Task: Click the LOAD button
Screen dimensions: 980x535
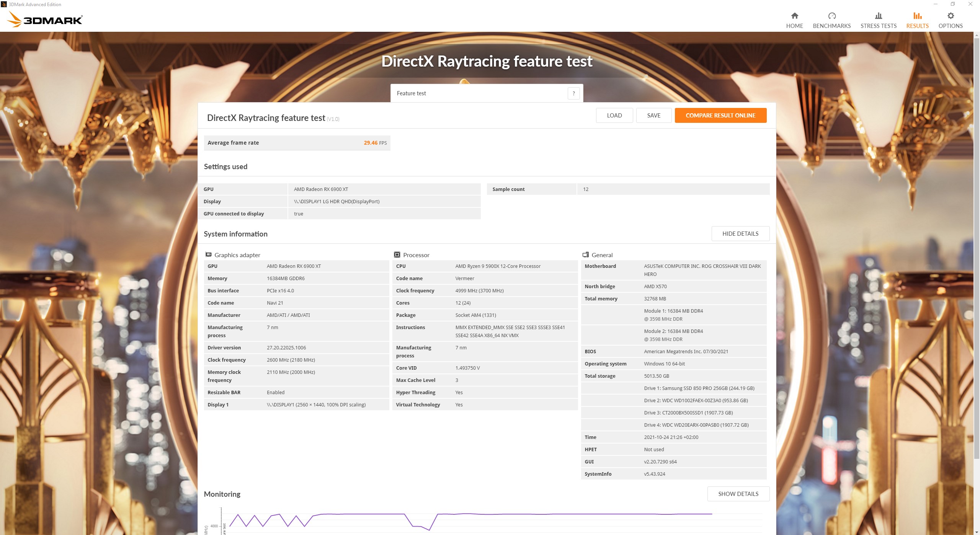Action: (614, 115)
